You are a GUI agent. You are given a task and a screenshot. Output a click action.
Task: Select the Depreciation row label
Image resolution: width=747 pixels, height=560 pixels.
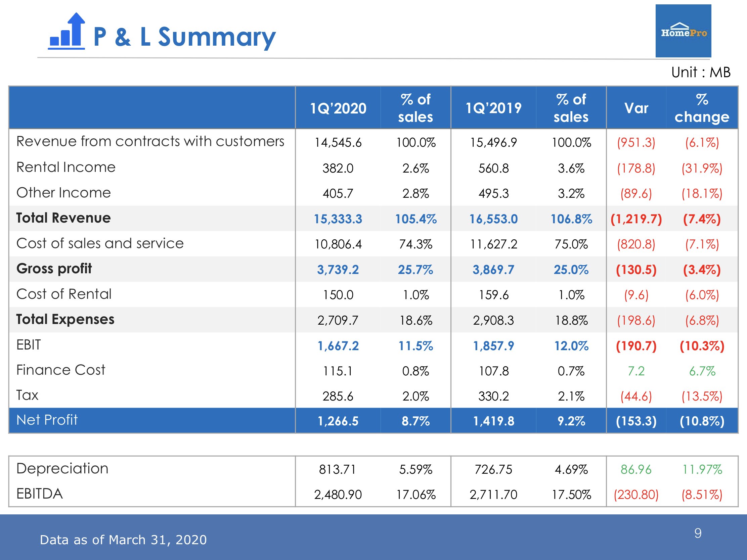point(62,469)
